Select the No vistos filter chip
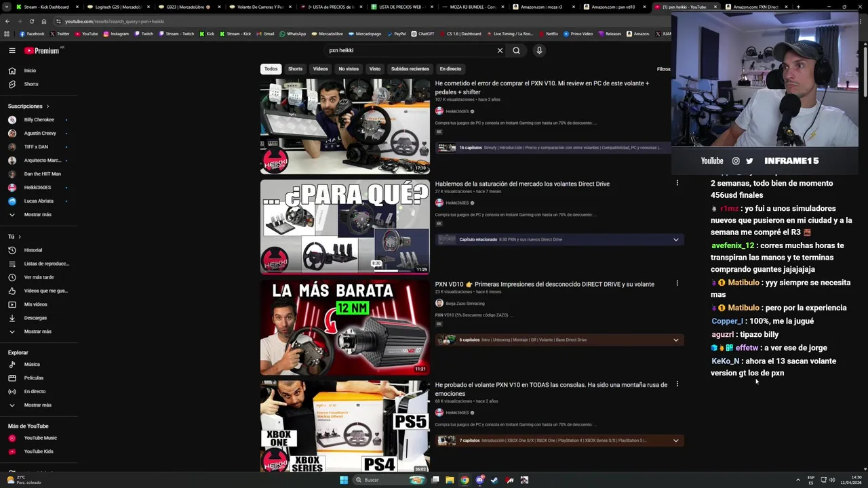This screenshot has width=868, height=488. point(349,68)
